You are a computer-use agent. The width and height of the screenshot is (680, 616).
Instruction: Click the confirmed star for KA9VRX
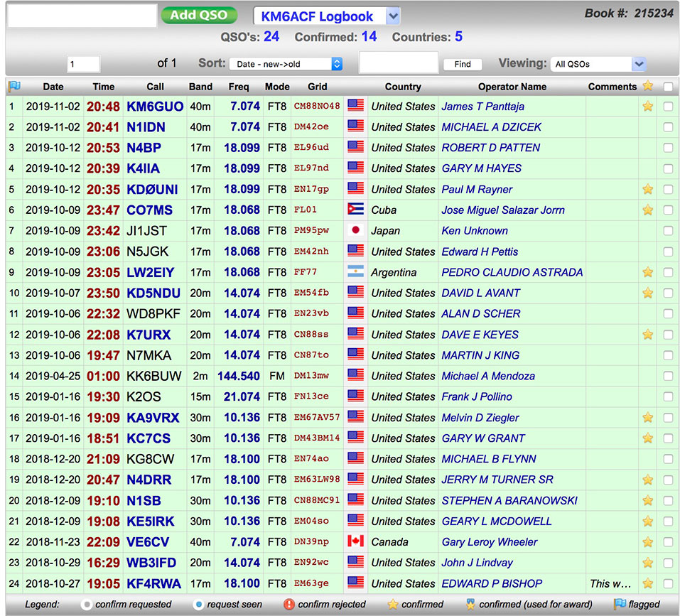pyautogui.click(x=648, y=418)
